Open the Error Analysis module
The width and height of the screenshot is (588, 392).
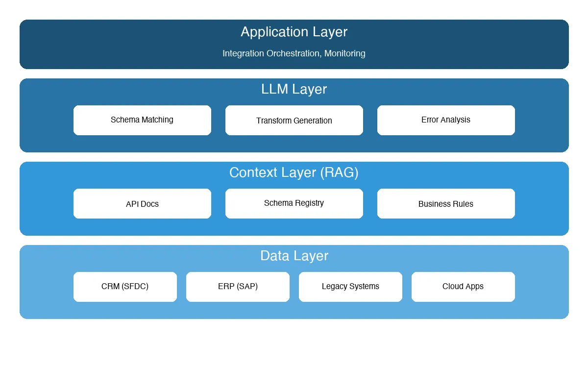click(446, 120)
